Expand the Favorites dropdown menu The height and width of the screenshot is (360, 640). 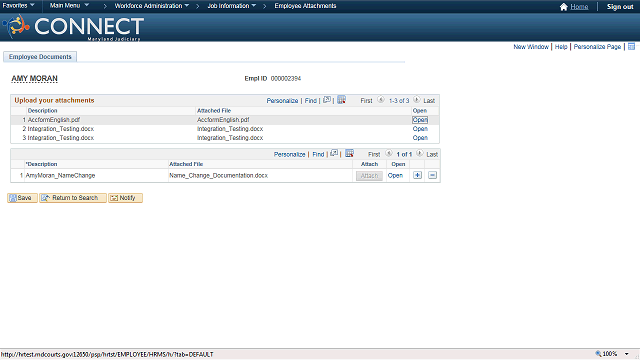(18, 6)
